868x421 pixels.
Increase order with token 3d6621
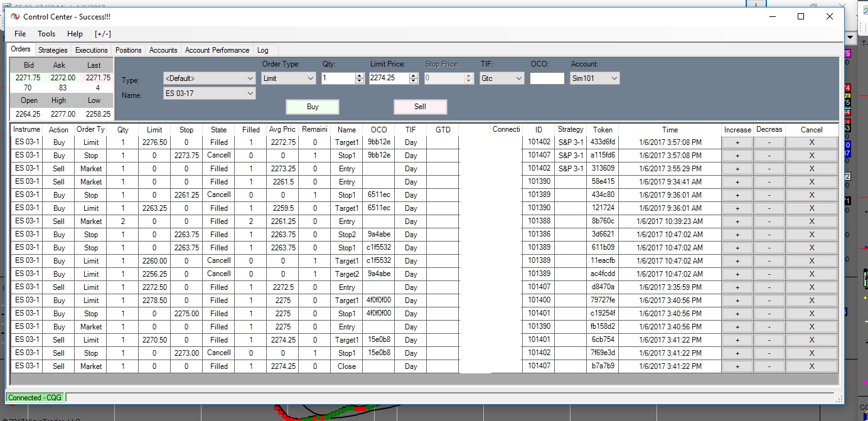737,235
